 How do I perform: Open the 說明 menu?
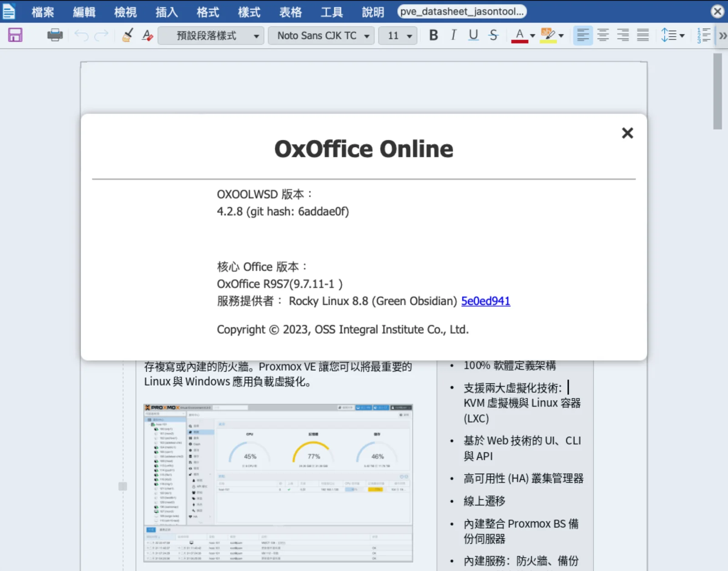click(373, 12)
